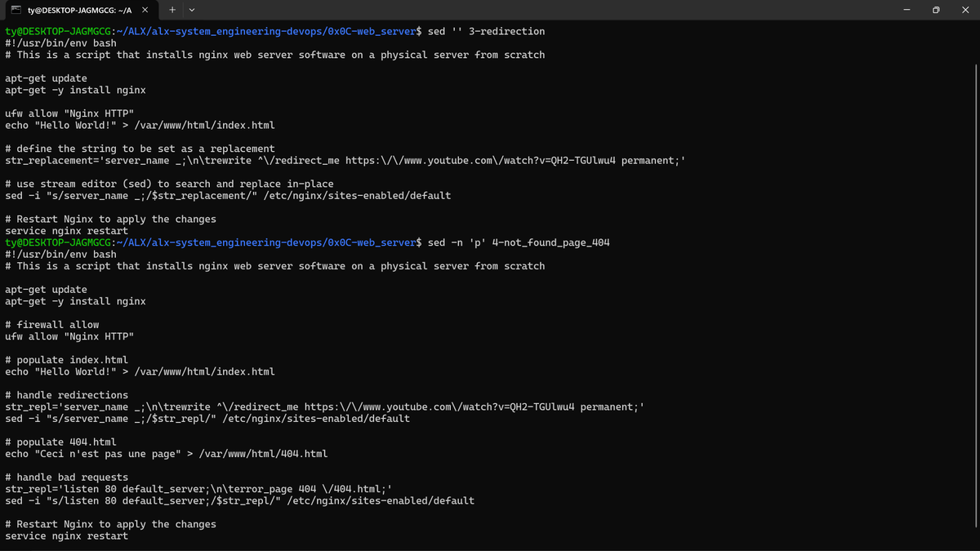Select the ty@DESKTOP-JAGMGCG: ~/A tab
Image resolution: width=980 pixels, height=551 pixels.
click(79, 10)
